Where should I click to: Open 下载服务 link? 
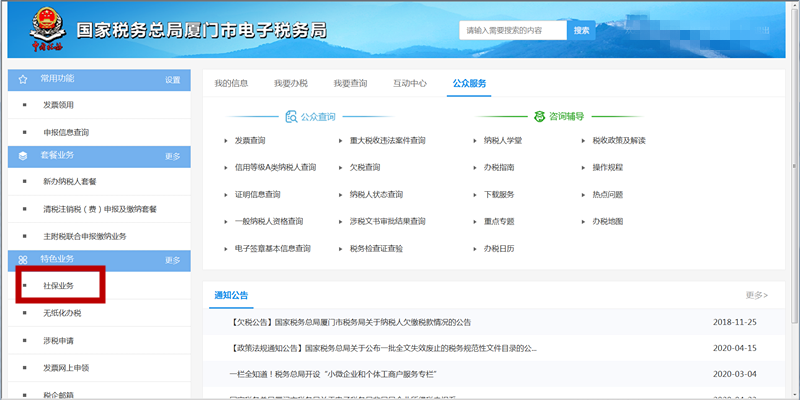coord(499,194)
